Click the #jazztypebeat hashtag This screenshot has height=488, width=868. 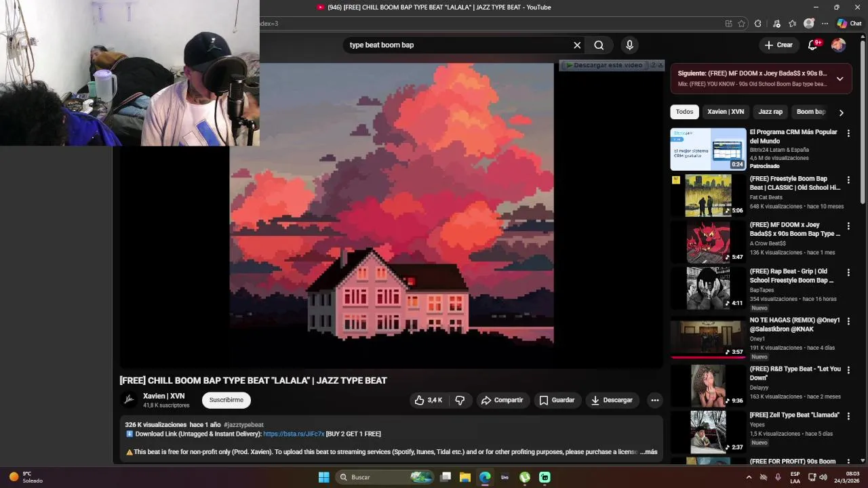(x=243, y=425)
